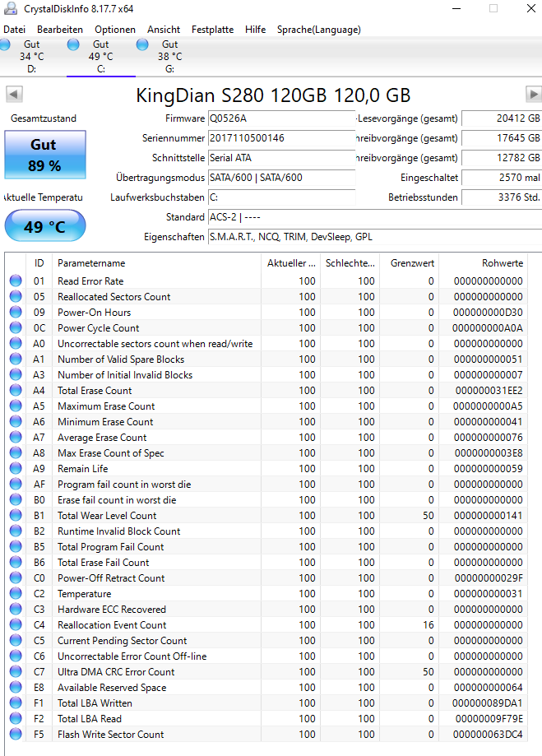Open the Sprache(Language) menu
This screenshot has width=542, height=756.
[x=319, y=30]
